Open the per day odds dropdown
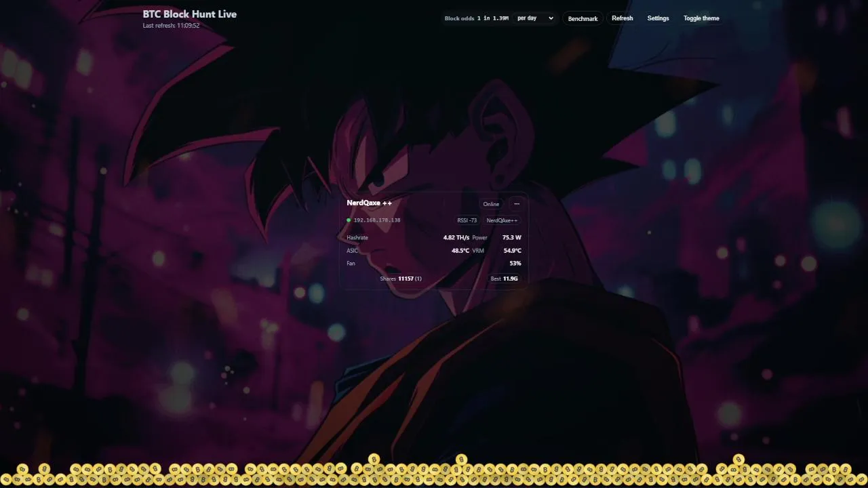 click(535, 18)
